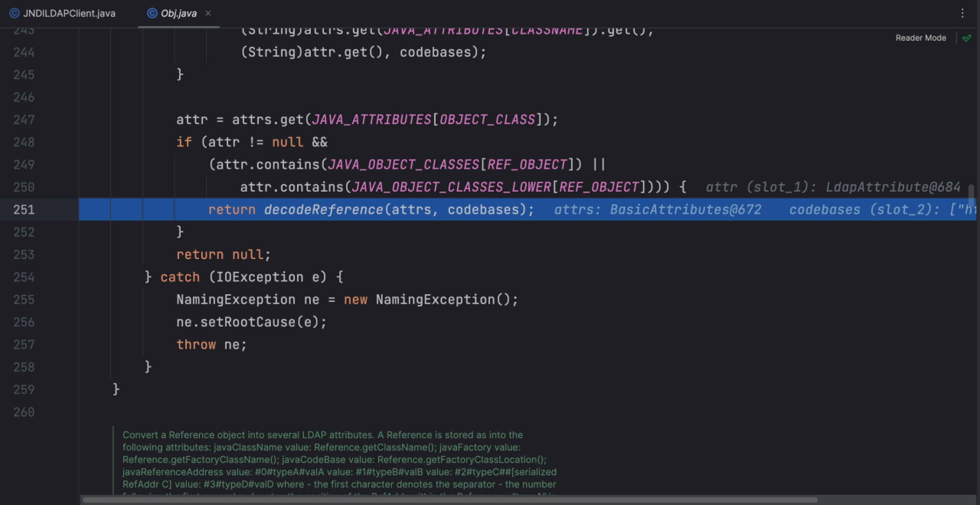Image resolution: width=980 pixels, height=505 pixels.
Task: Click the inline hint attrs: BasicAttributes@672
Action: click(x=658, y=210)
